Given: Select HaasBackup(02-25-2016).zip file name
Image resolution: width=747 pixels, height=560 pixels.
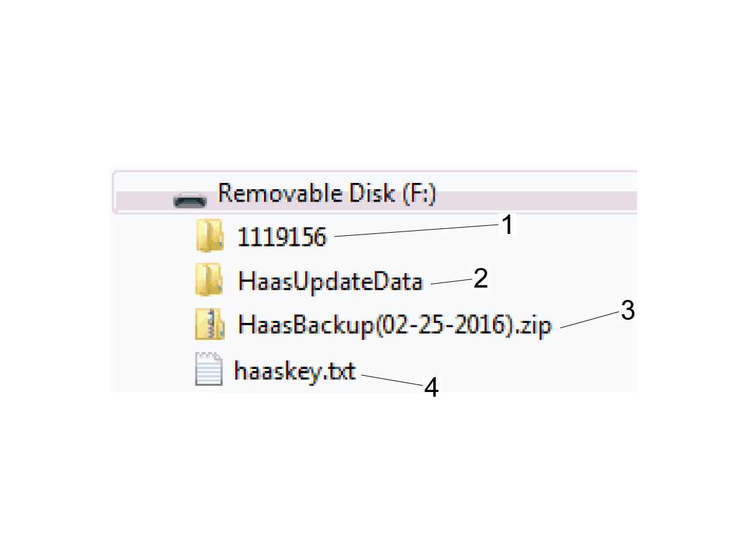Looking at the screenshot, I should pos(395,326).
